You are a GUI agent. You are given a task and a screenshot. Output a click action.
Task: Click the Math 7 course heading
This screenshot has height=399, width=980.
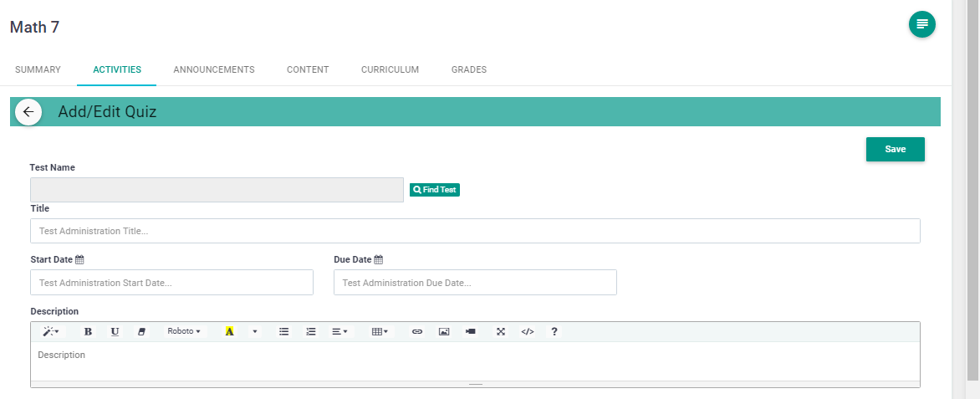click(x=34, y=27)
